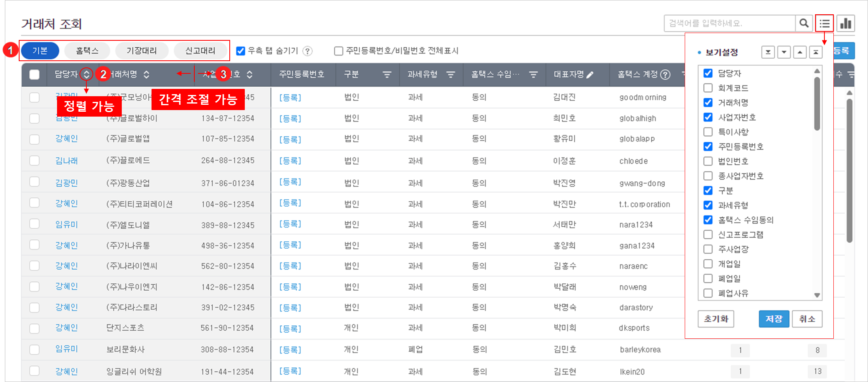Click the help icon beside 우측 탭 숨기기
Viewport: 868px width, 382px height.
[x=308, y=51]
